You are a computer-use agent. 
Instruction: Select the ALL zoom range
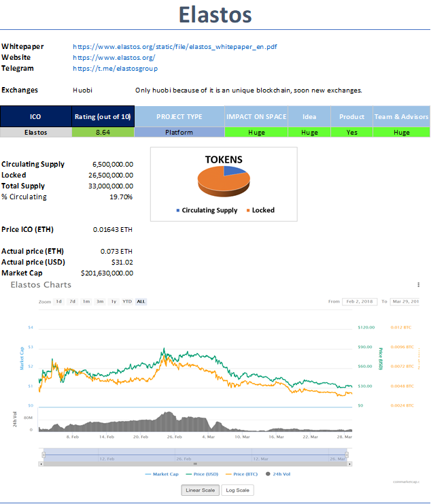(141, 301)
